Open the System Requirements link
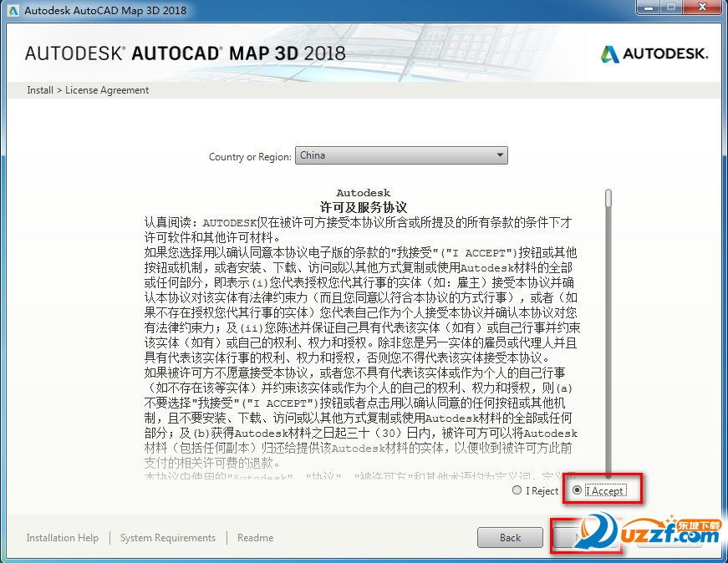Viewport: 728px width, 563px height. tap(168, 537)
